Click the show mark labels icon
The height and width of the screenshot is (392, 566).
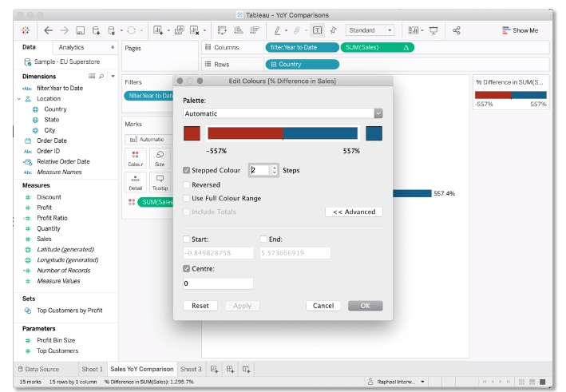[317, 30]
